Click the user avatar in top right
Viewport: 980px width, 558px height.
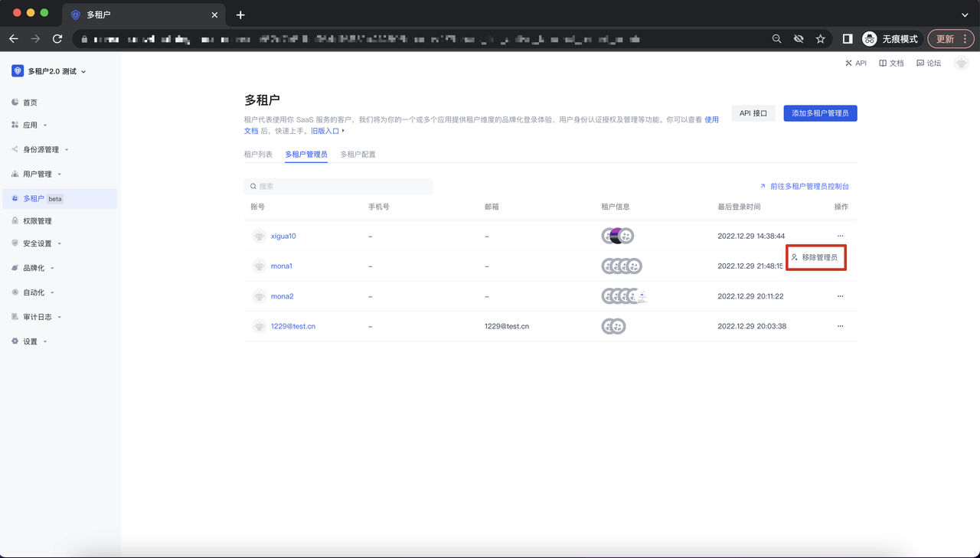click(x=962, y=64)
